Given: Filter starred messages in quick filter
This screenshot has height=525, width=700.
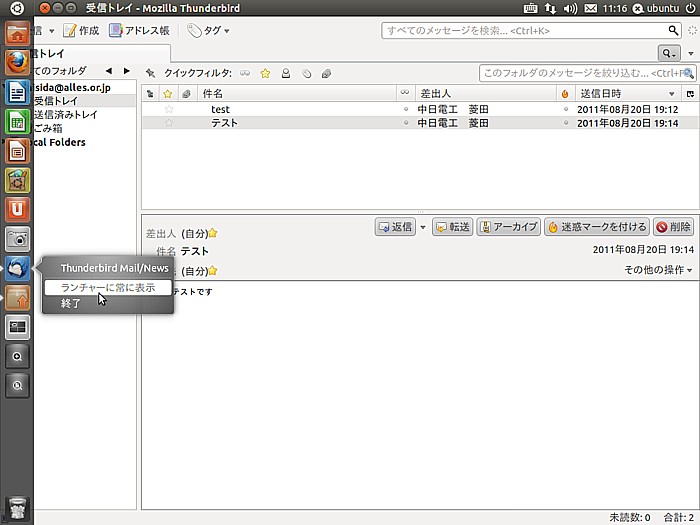Looking at the screenshot, I should point(265,73).
